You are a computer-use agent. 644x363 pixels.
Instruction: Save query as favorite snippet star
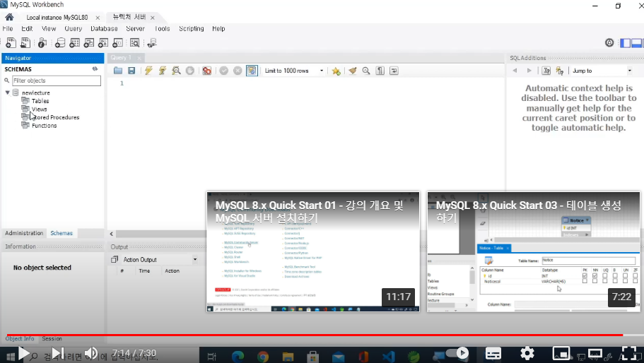coord(336,71)
